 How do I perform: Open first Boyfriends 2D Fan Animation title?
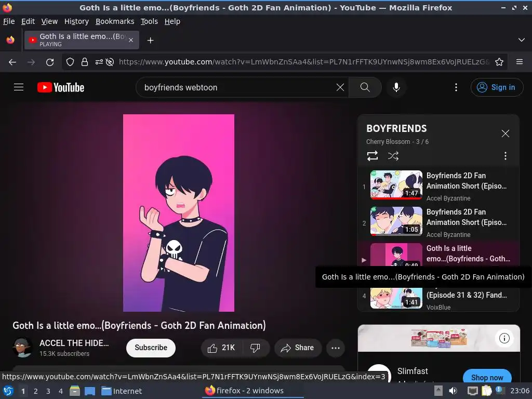pos(466,181)
